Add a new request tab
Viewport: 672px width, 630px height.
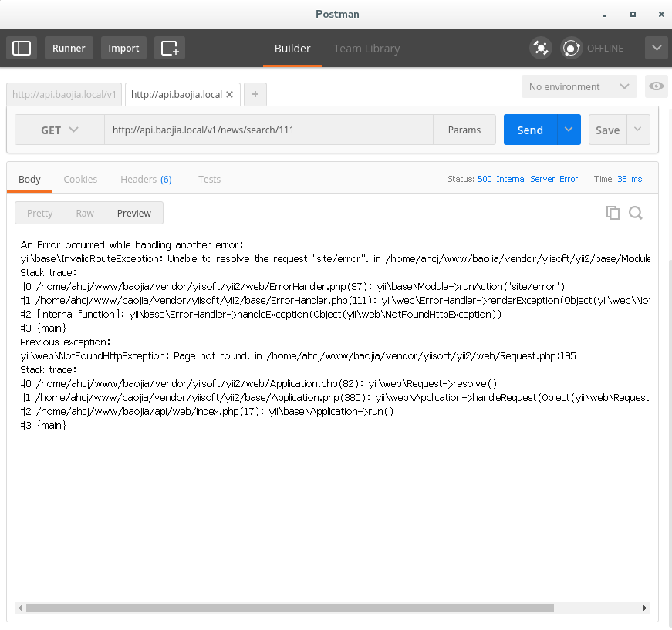coord(255,94)
